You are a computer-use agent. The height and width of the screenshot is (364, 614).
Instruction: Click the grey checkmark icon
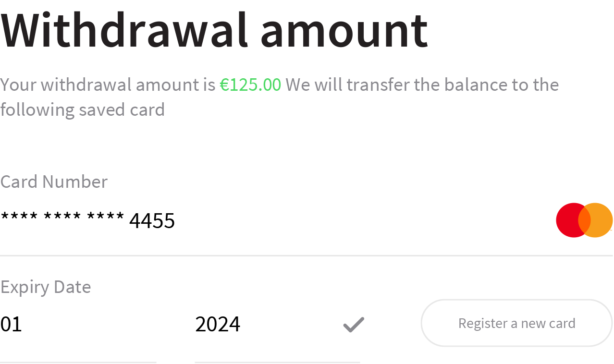[x=354, y=325]
